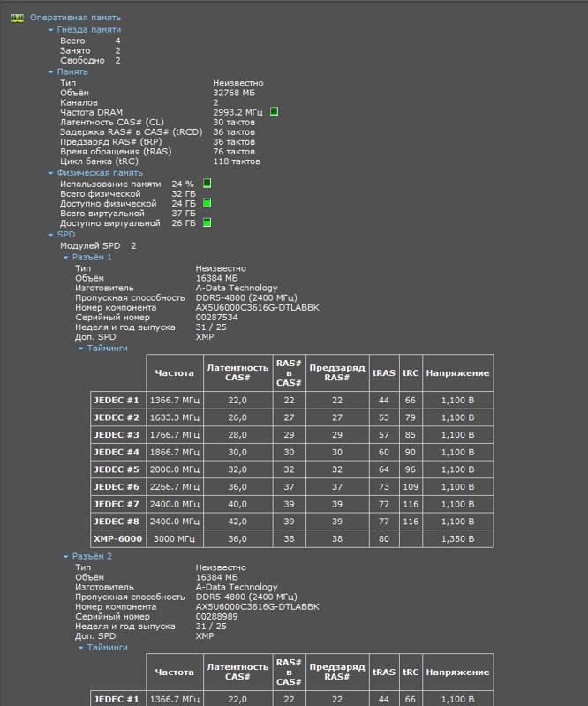Click the green indicator beside Доступно физической
Screen dimensions: 588x706
pyautogui.click(x=207, y=203)
